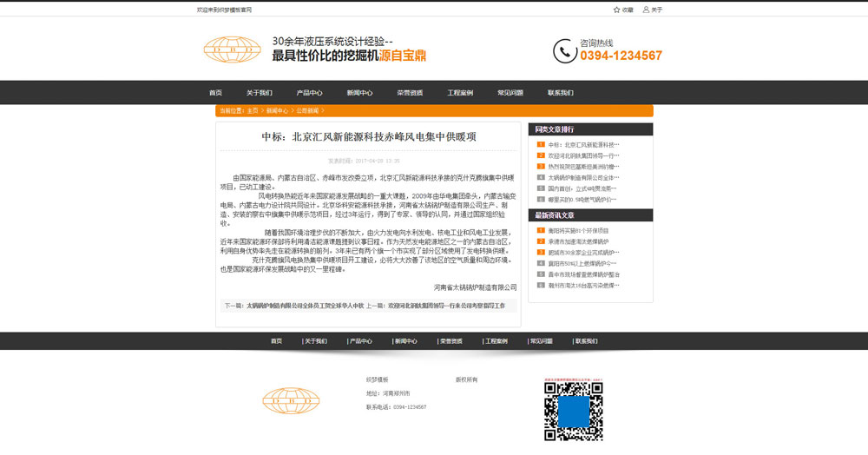Click the footer phone 联系电话：0394-1234567
Viewport: 868px width, 455px height.
pyautogui.click(x=397, y=407)
